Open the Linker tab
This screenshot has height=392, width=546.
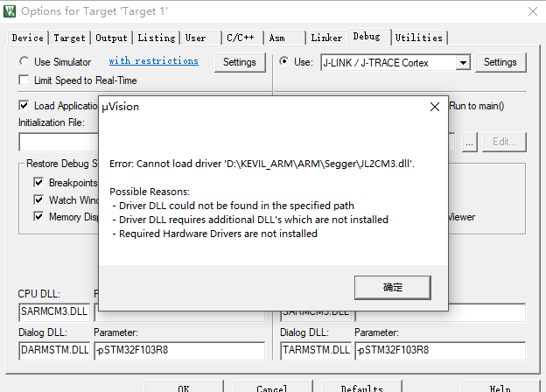[x=326, y=38]
